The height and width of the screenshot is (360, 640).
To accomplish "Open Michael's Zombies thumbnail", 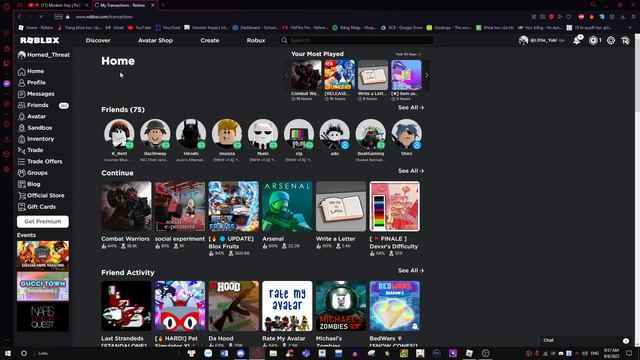I will [x=341, y=306].
